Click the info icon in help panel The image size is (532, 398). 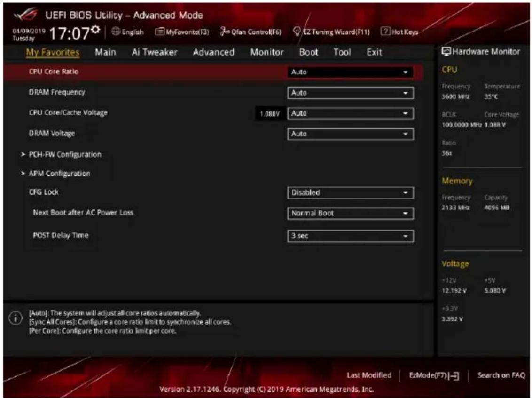pyautogui.click(x=15, y=318)
